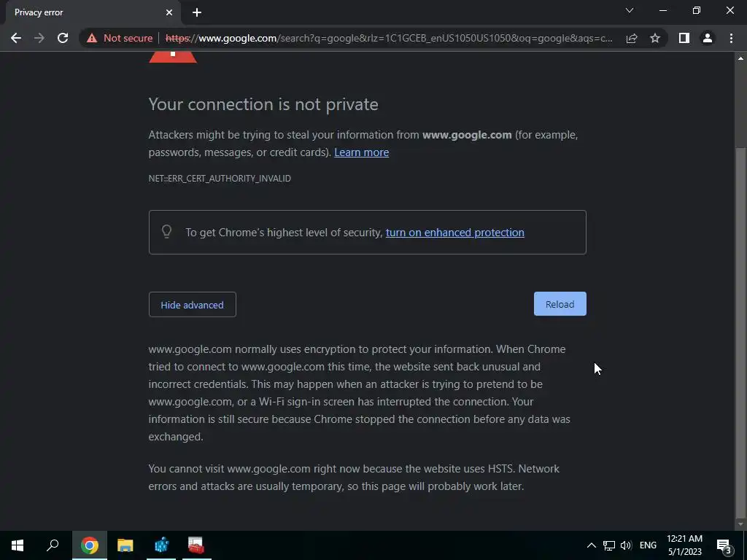Open the Chrome profile icon
The image size is (747, 560).
(708, 38)
